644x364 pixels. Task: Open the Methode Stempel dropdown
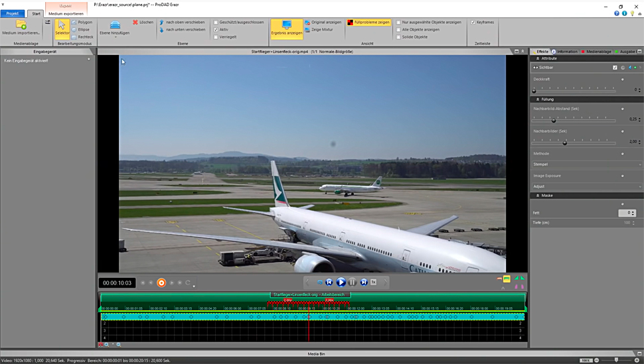[586, 164]
